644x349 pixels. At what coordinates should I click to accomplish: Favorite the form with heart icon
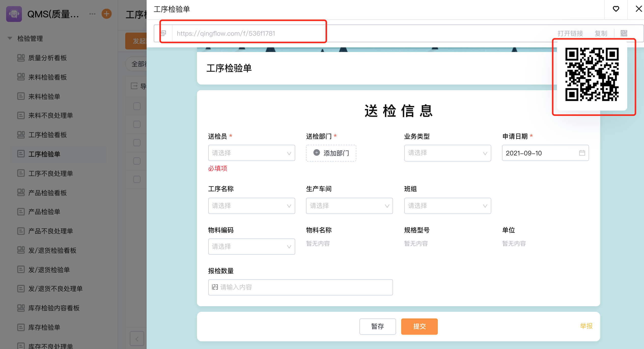coord(616,9)
